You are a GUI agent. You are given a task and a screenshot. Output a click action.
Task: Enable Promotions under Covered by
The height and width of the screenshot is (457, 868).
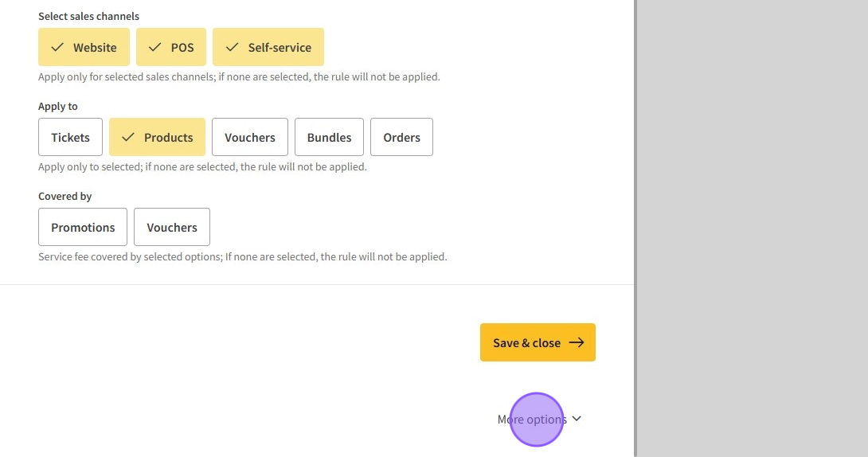click(83, 227)
